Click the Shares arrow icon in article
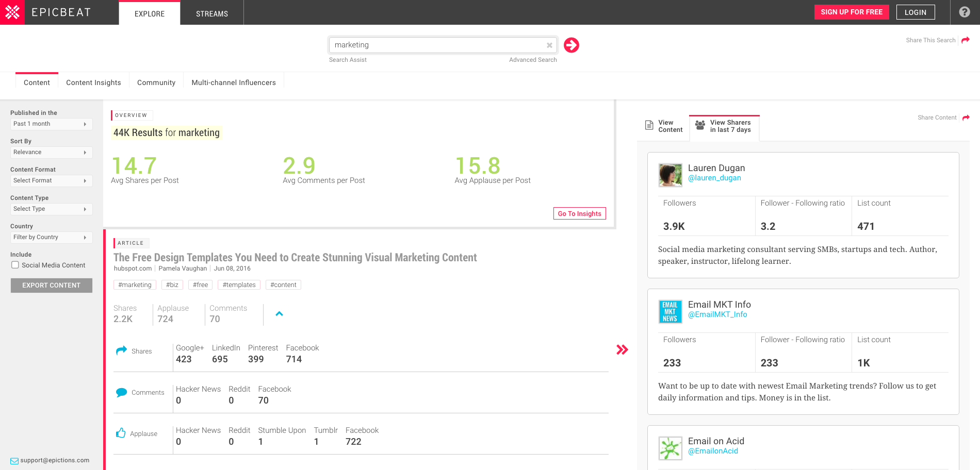Image resolution: width=980 pixels, height=470 pixels. [121, 350]
